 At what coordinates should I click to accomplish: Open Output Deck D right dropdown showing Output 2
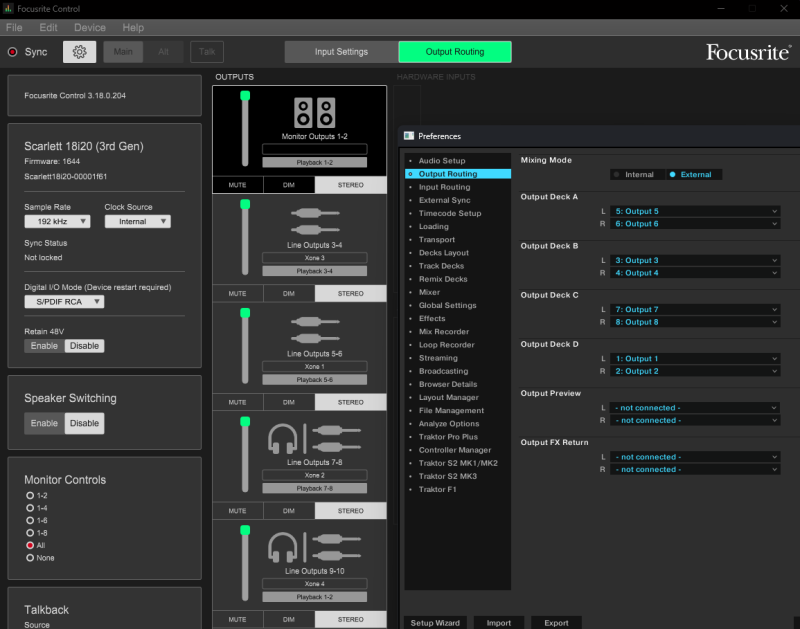pos(695,371)
